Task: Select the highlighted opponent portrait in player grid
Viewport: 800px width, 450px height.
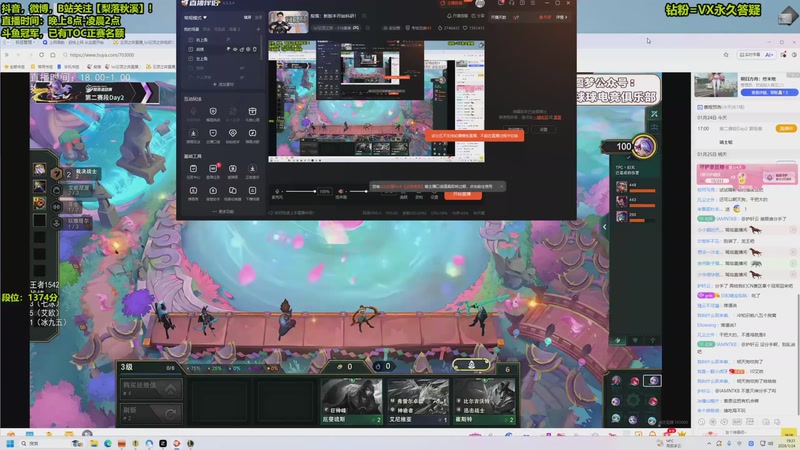Action: [653, 381]
